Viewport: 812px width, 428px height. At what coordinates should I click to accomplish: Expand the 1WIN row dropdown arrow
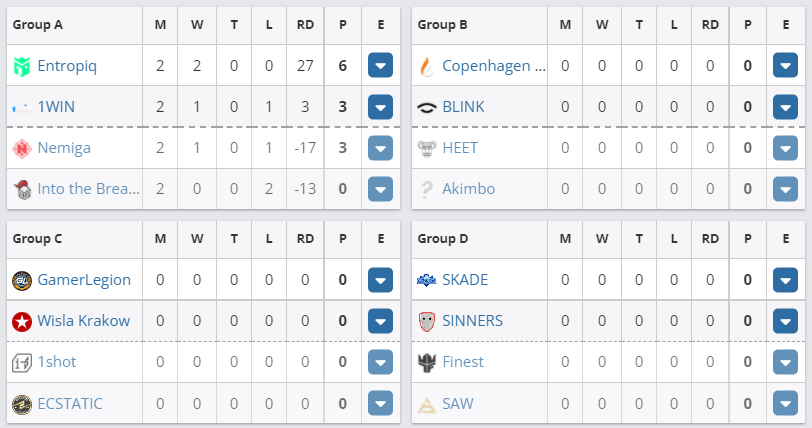pos(380,107)
